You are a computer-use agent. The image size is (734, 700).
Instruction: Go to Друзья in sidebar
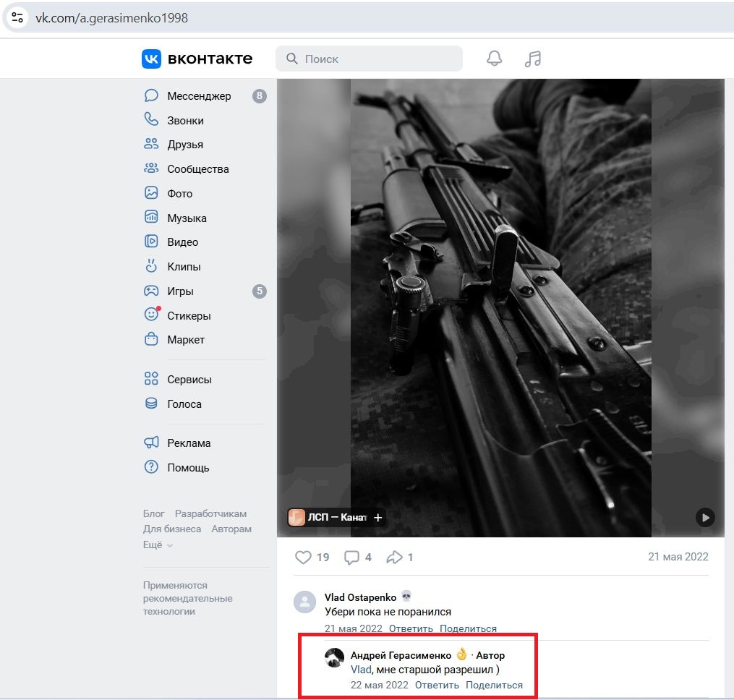click(x=185, y=145)
